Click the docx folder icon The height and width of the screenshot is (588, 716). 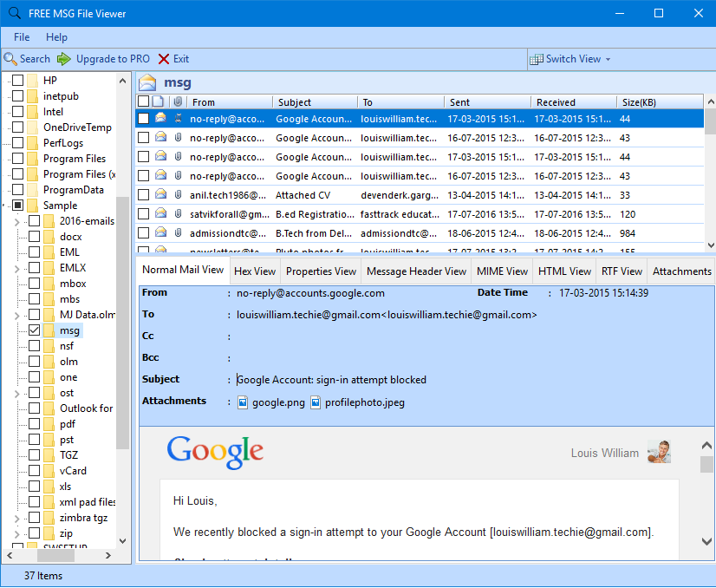pos(49,237)
